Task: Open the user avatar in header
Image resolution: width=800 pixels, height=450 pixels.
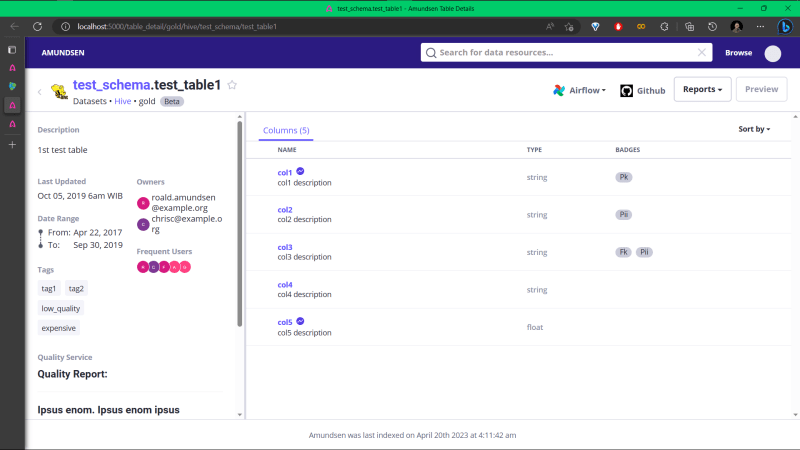Action: (772, 53)
